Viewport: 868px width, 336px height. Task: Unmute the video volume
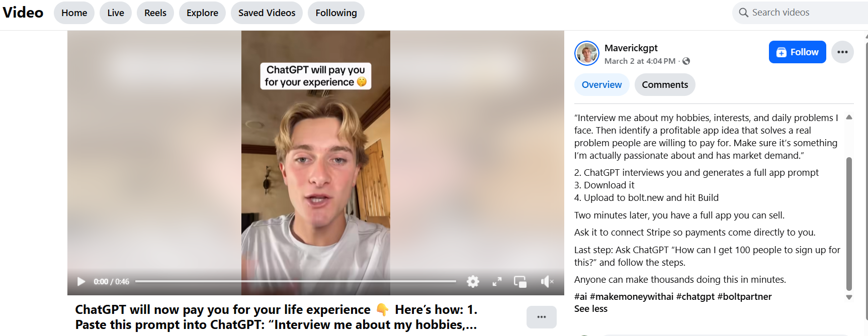(547, 282)
